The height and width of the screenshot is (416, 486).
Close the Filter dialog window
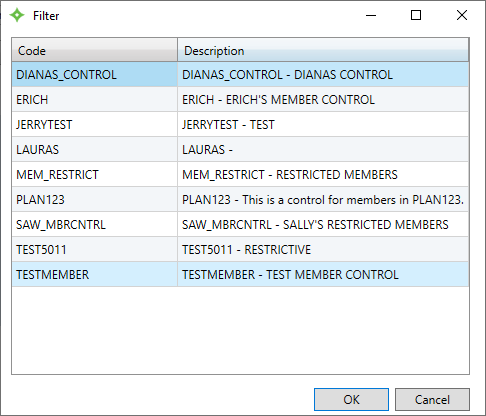click(x=462, y=15)
